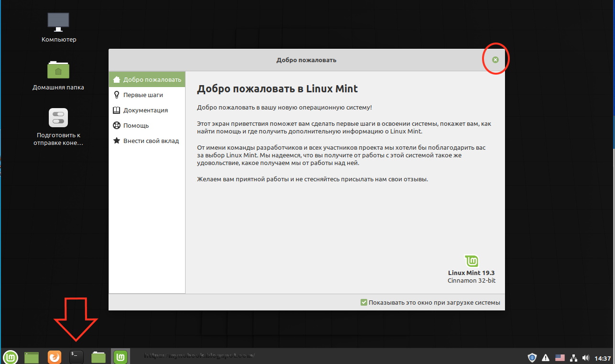Screen dimensions: 615x364
Task: Open the US keyboard layout flag indicator
Action: [560, 358]
